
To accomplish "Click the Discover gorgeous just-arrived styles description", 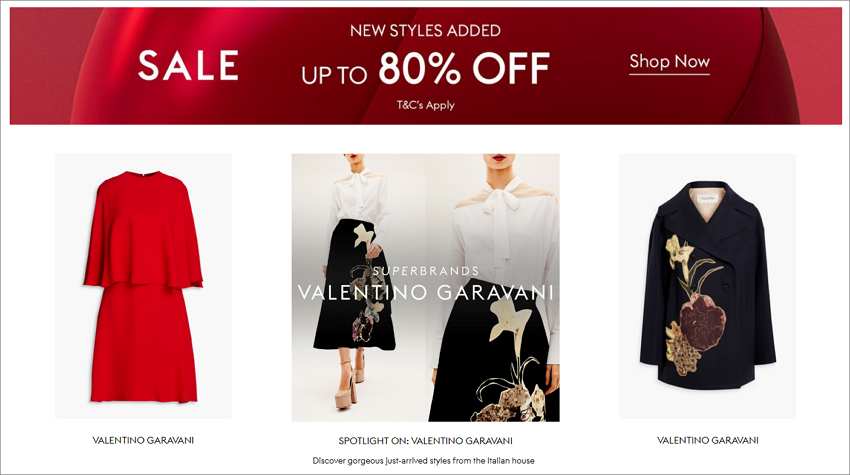I will pos(423,461).
